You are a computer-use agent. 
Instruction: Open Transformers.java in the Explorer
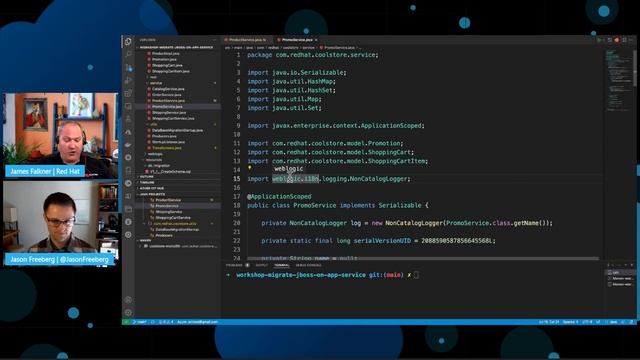click(167, 148)
